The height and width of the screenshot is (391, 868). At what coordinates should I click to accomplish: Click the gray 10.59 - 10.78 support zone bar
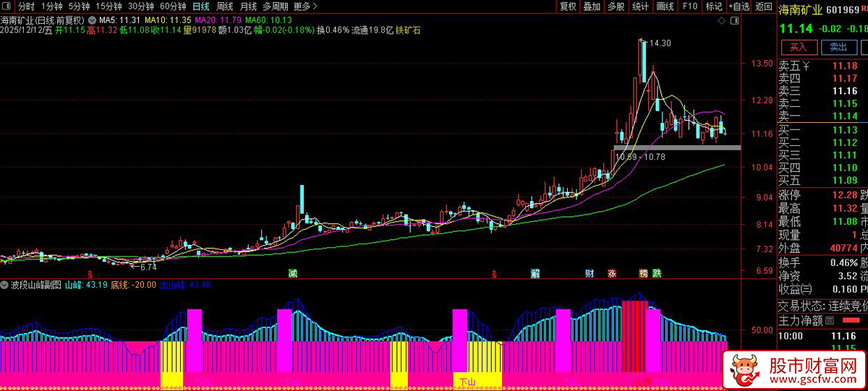tap(677, 147)
